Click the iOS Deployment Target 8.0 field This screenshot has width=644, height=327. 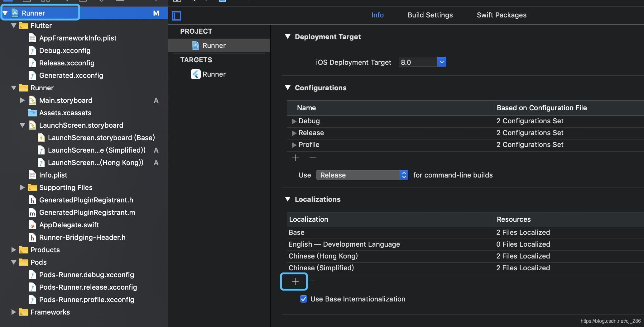tap(418, 62)
